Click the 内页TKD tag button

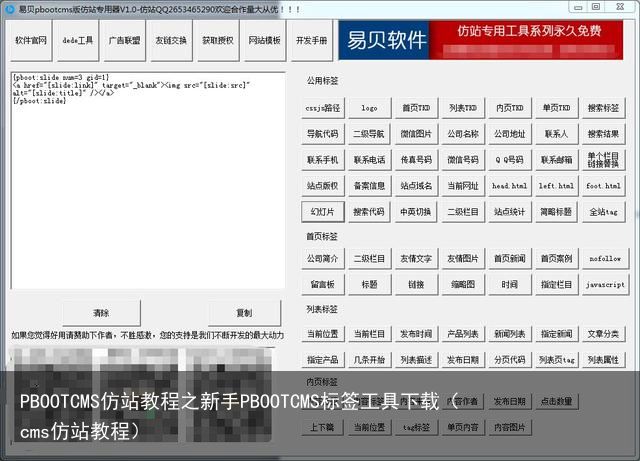pos(510,108)
